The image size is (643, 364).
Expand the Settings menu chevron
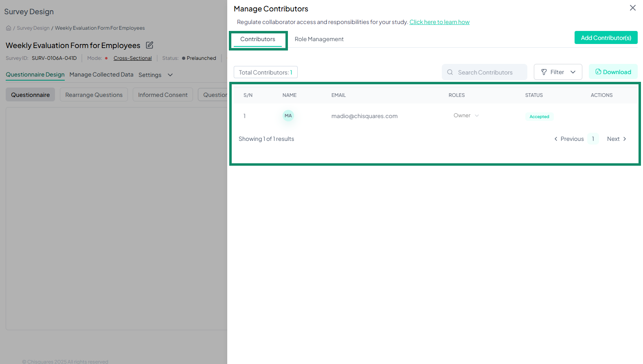(x=170, y=75)
